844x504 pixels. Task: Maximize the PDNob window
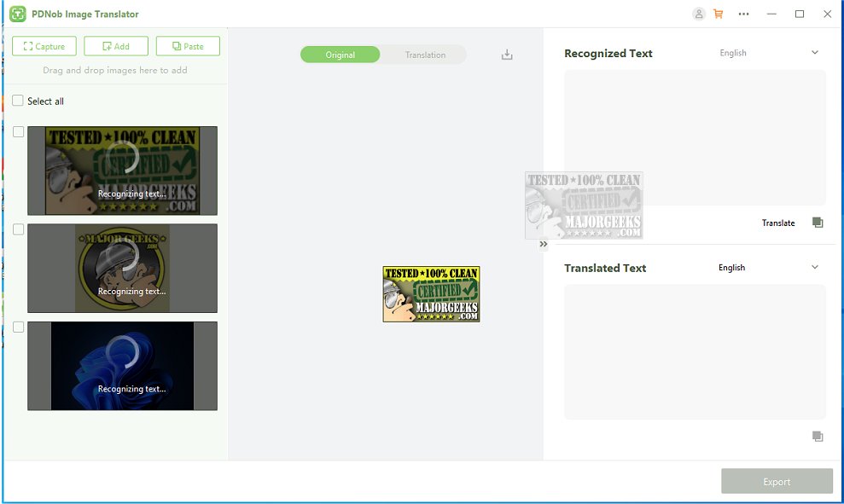tap(800, 14)
